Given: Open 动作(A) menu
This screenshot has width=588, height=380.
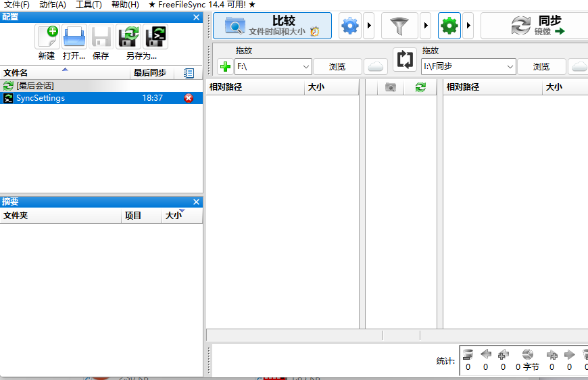Looking at the screenshot, I should click(53, 5).
